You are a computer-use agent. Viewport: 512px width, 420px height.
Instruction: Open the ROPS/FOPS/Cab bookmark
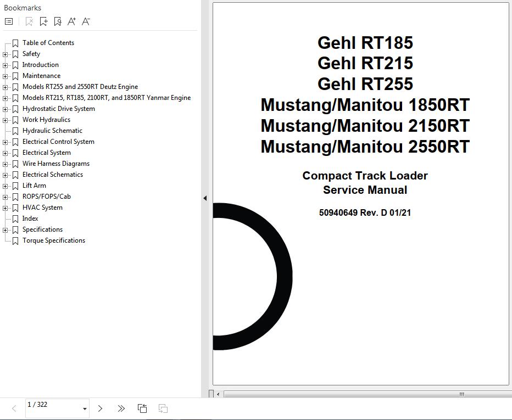[x=47, y=197]
